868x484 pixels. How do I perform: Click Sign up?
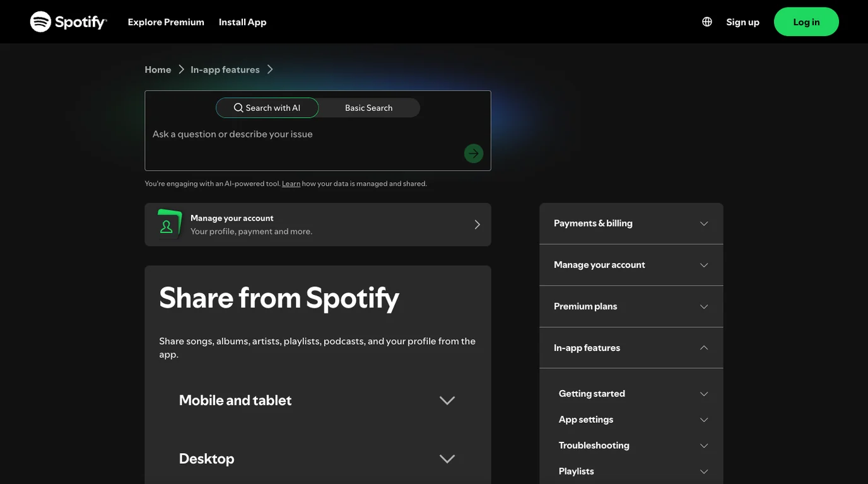(743, 22)
